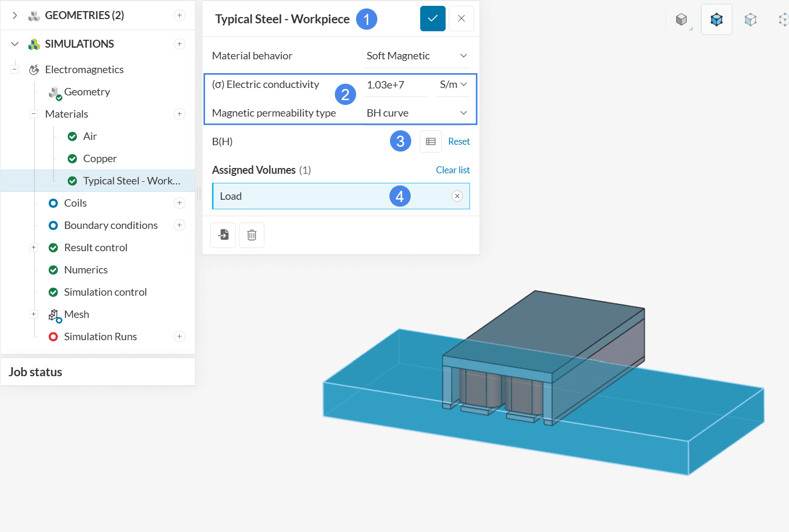This screenshot has height=532, width=789.
Task: Collapse the Materials tree node
Action: coord(34,114)
